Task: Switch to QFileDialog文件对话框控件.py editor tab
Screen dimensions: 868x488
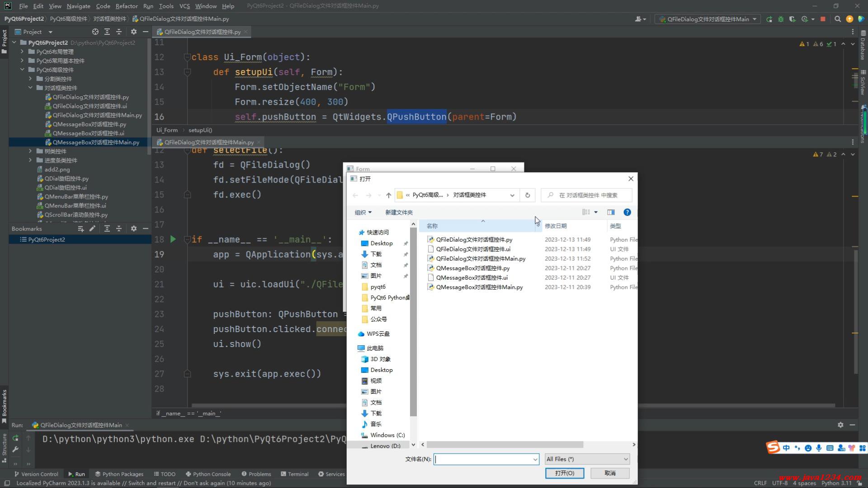Action: coord(202,32)
